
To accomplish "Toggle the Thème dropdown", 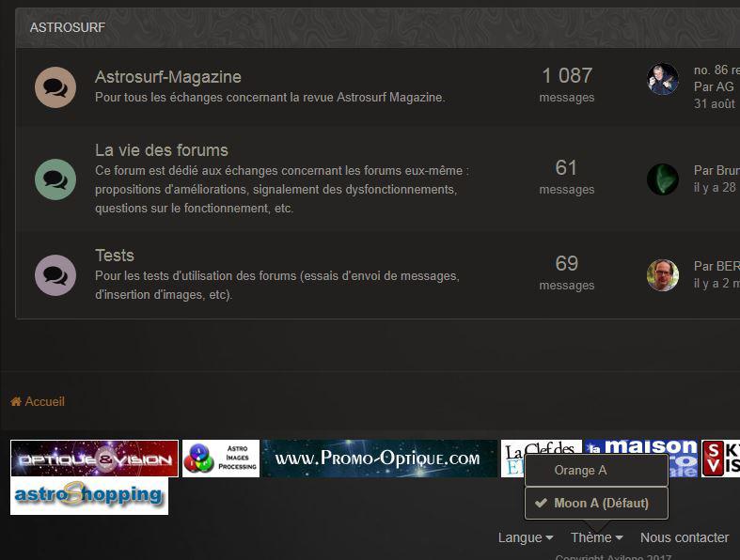I will click(596, 537).
